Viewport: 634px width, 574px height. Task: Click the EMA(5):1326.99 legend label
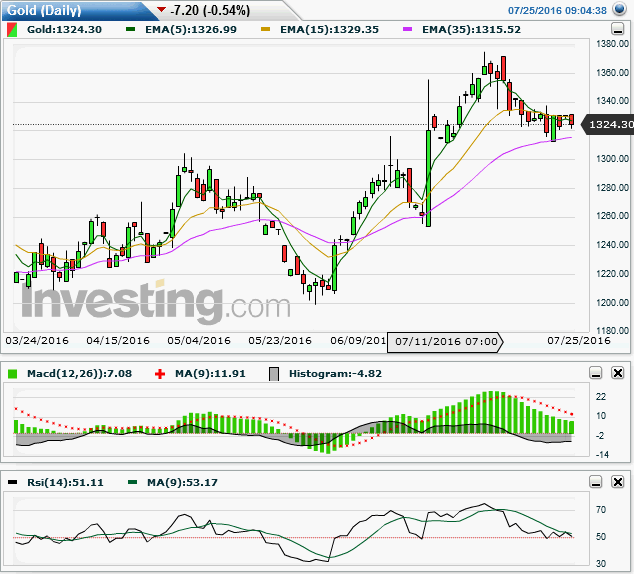coord(191,30)
